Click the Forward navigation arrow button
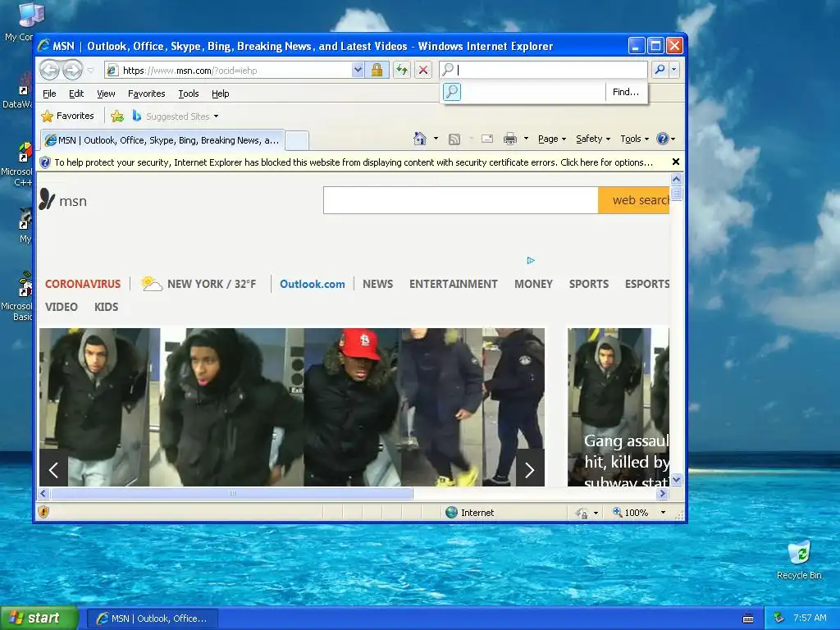 click(x=72, y=70)
